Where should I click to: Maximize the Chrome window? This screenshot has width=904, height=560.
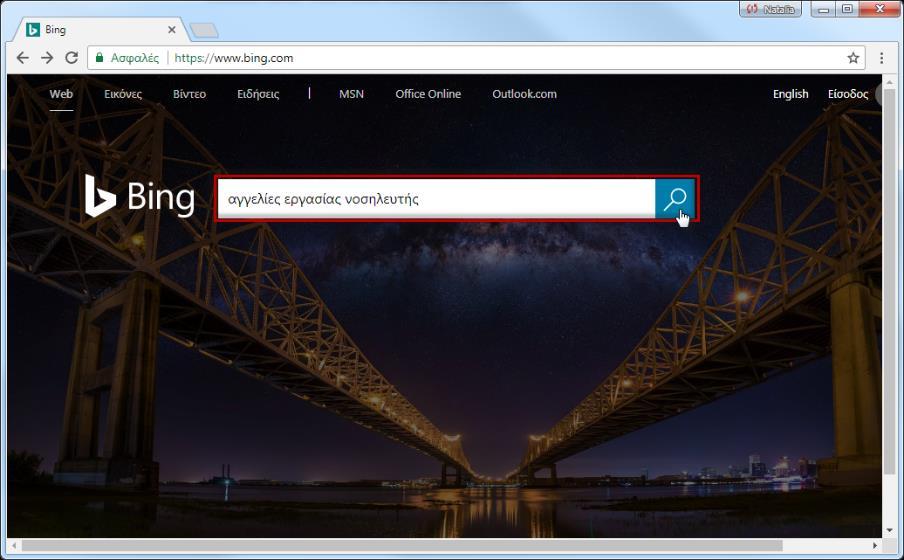click(x=848, y=9)
